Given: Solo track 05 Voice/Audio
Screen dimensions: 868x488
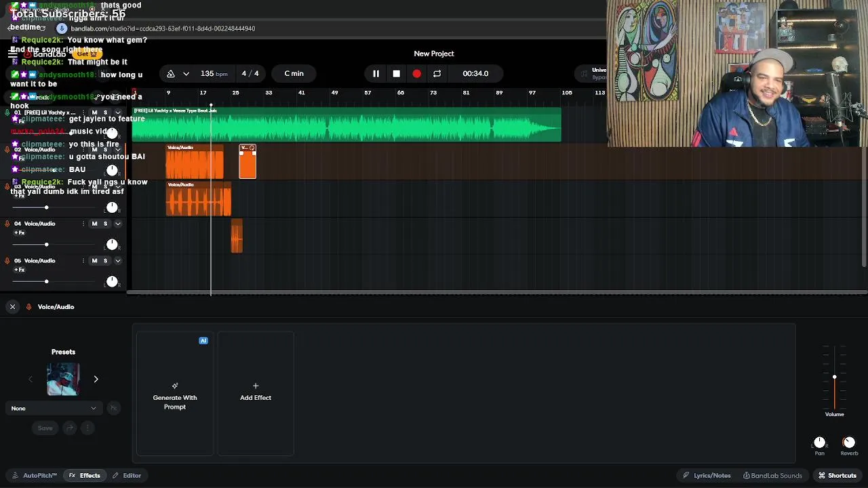Looking at the screenshot, I should (105, 261).
